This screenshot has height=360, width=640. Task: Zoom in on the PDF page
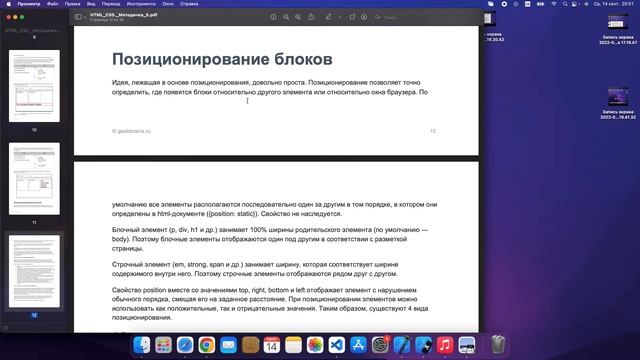298,17
